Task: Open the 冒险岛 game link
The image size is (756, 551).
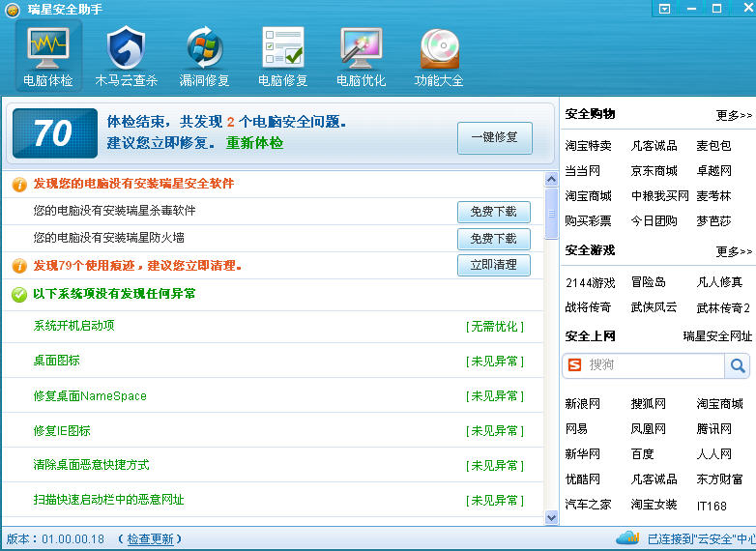Action: pyautogui.click(x=648, y=282)
